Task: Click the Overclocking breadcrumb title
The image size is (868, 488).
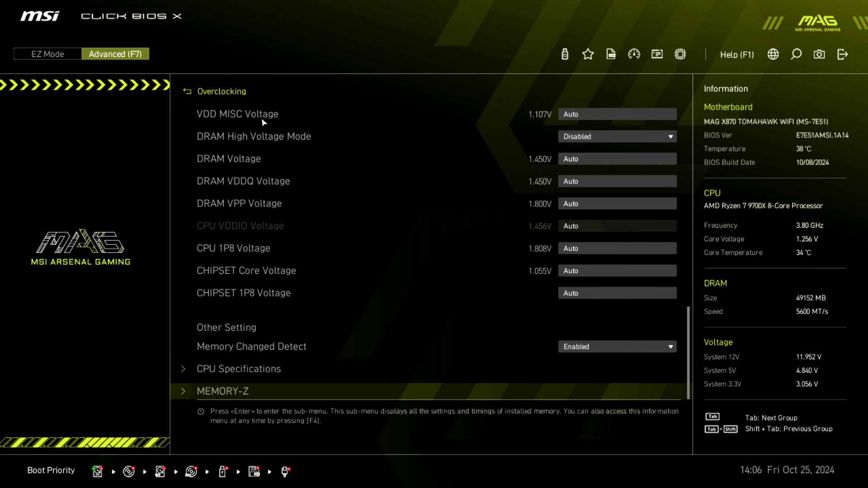Action: point(222,91)
